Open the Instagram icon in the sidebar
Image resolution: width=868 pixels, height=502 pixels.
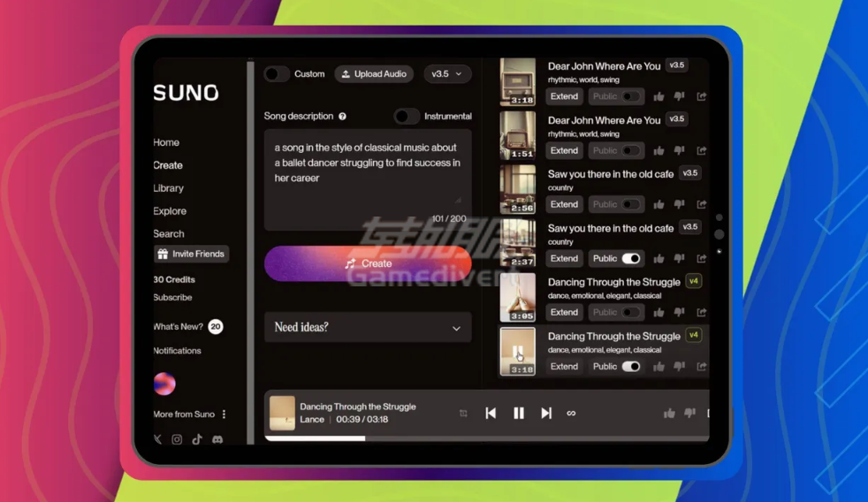[177, 439]
